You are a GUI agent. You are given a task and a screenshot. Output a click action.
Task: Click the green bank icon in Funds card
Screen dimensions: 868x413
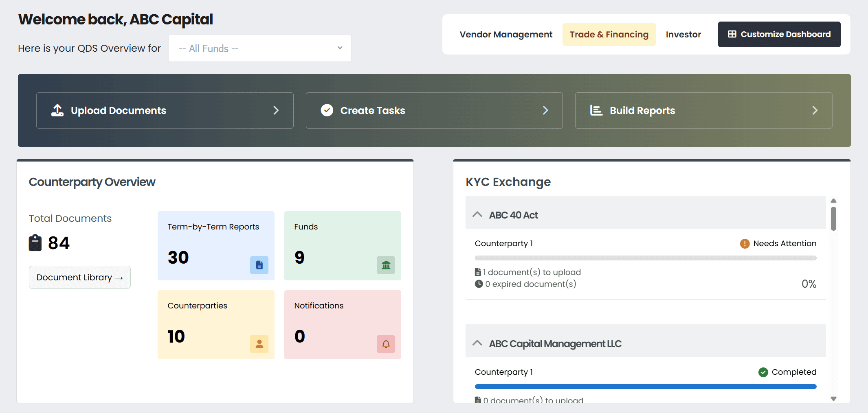(x=386, y=265)
